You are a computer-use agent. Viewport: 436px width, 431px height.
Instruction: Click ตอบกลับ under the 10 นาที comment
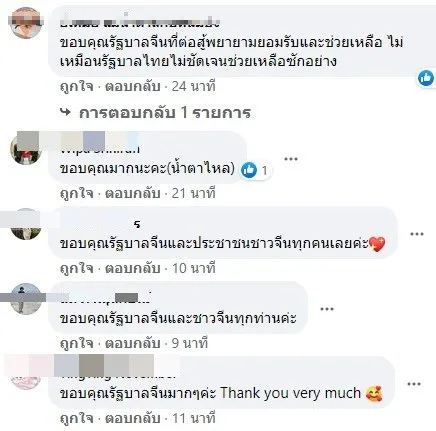pyautogui.click(x=133, y=268)
